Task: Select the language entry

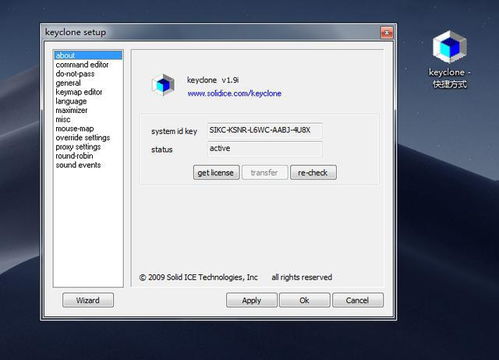Action: [71, 101]
